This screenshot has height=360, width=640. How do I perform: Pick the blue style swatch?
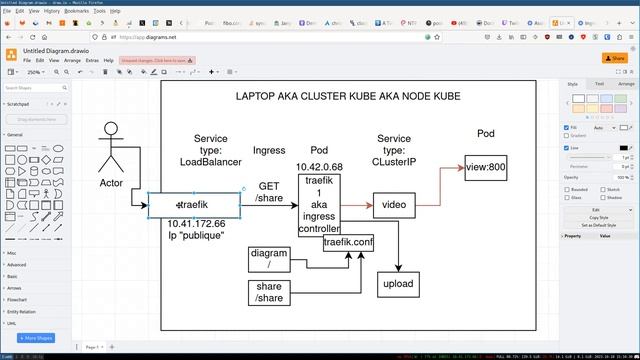pos(606,98)
